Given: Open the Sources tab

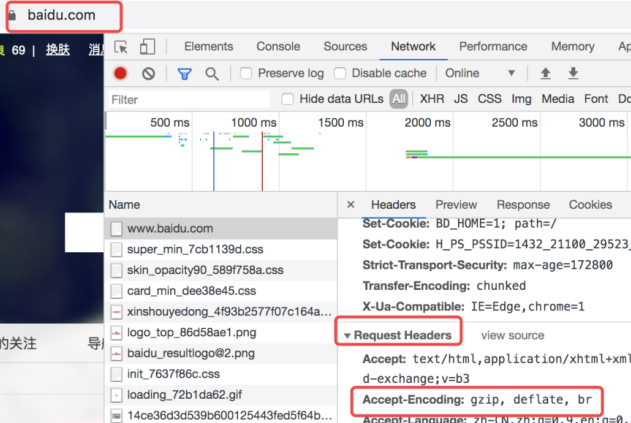Looking at the screenshot, I should pyautogui.click(x=345, y=46).
